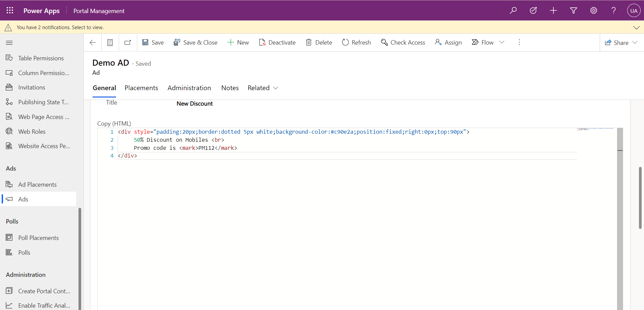Go back with the arrow icon
The image size is (644, 310).
pyautogui.click(x=93, y=43)
